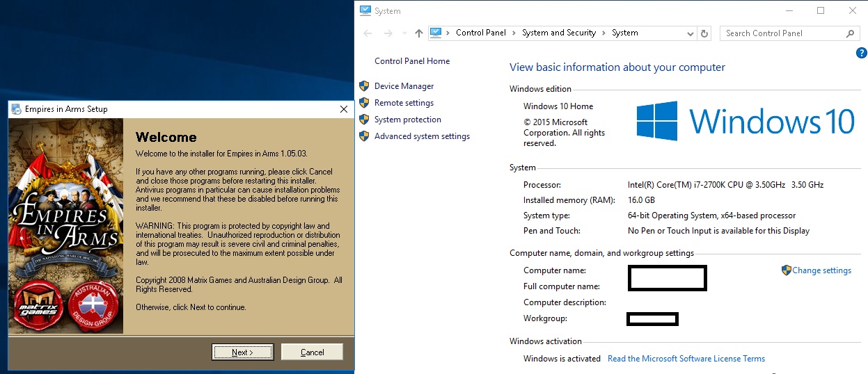The height and width of the screenshot is (374, 868).
Task: Select Control Panel in breadcrumb path
Action: click(481, 33)
